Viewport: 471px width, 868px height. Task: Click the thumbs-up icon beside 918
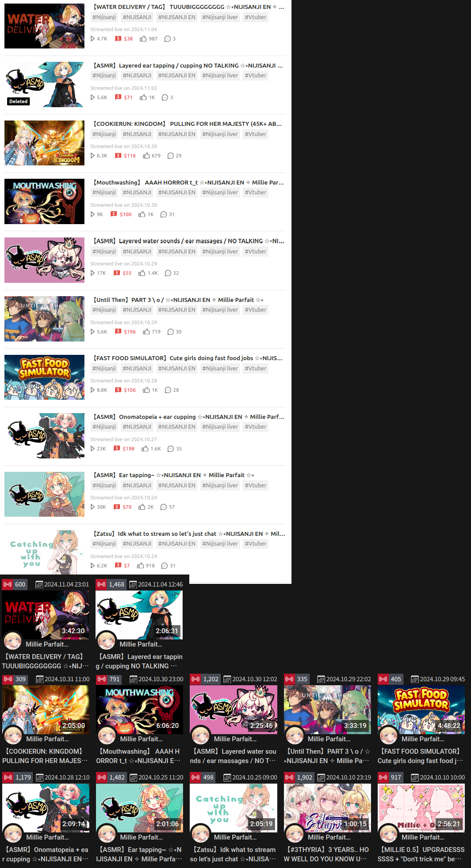(x=140, y=566)
